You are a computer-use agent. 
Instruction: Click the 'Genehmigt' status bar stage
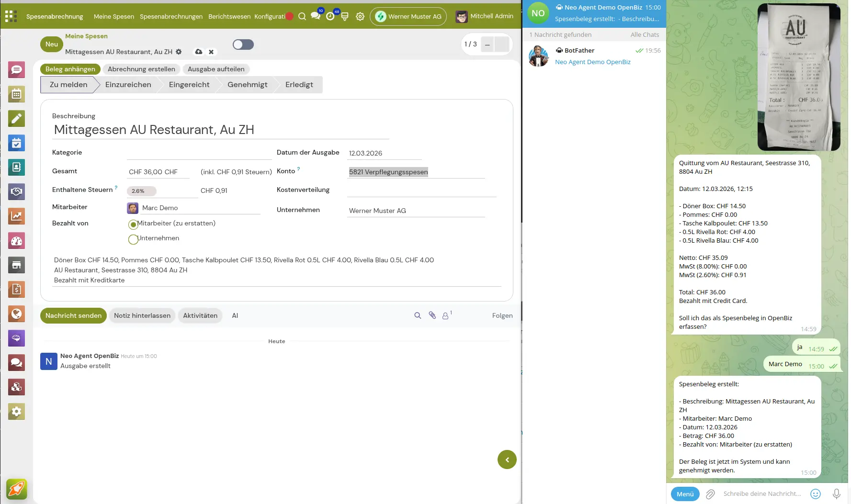coord(247,85)
